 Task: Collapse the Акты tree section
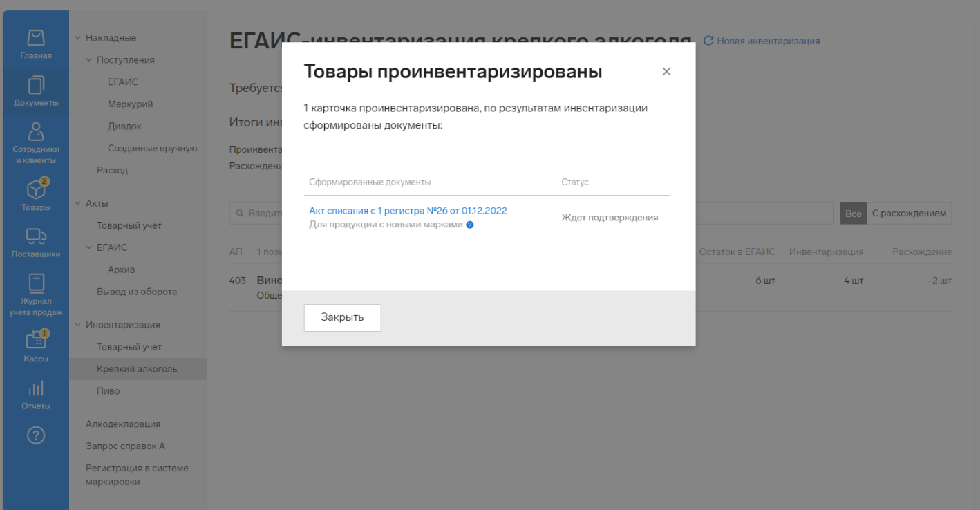78,203
